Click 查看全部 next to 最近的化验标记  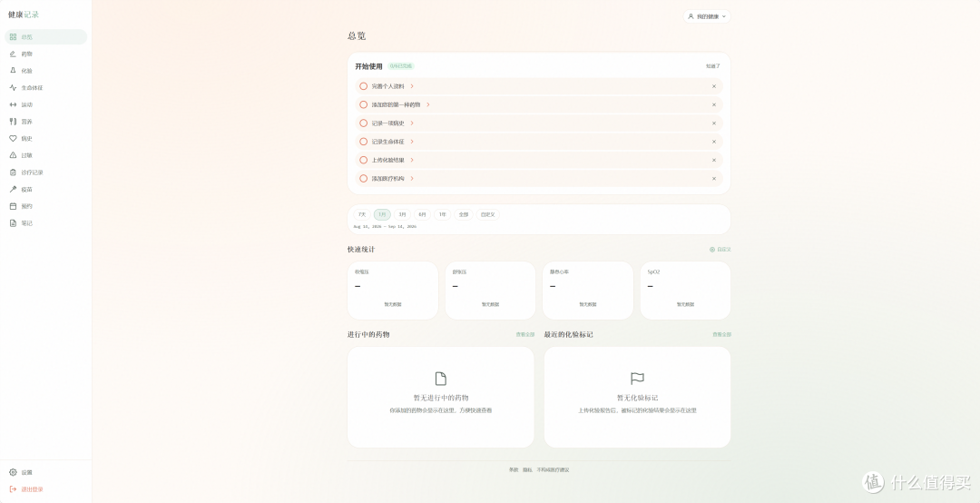pyautogui.click(x=722, y=335)
